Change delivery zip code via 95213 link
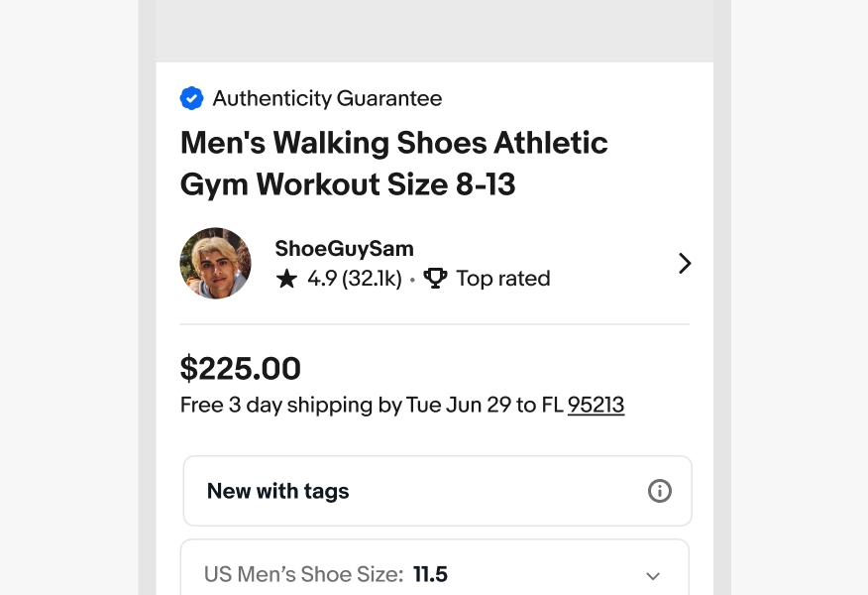The width and height of the screenshot is (868, 595). click(x=596, y=405)
